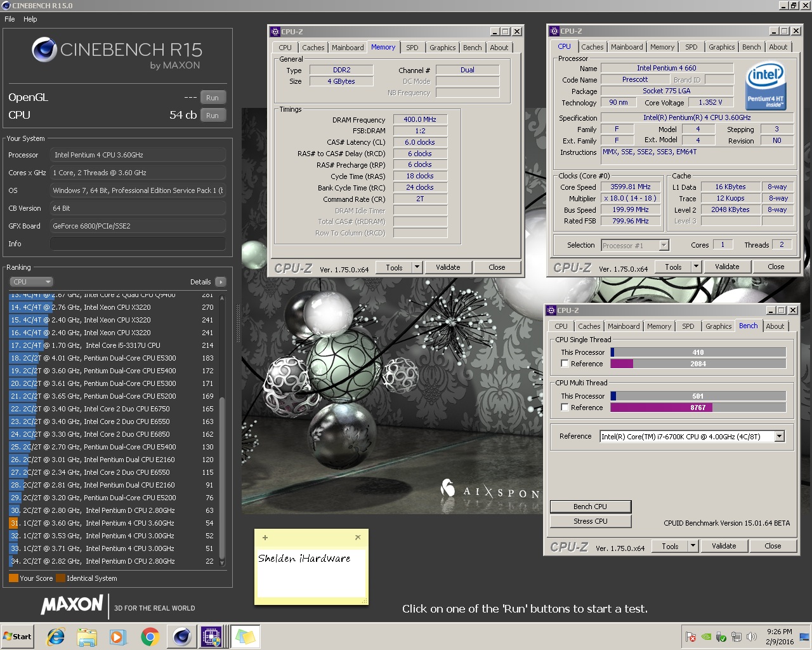Click the Show Desktop button in taskbar corner

pyautogui.click(x=804, y=637)
